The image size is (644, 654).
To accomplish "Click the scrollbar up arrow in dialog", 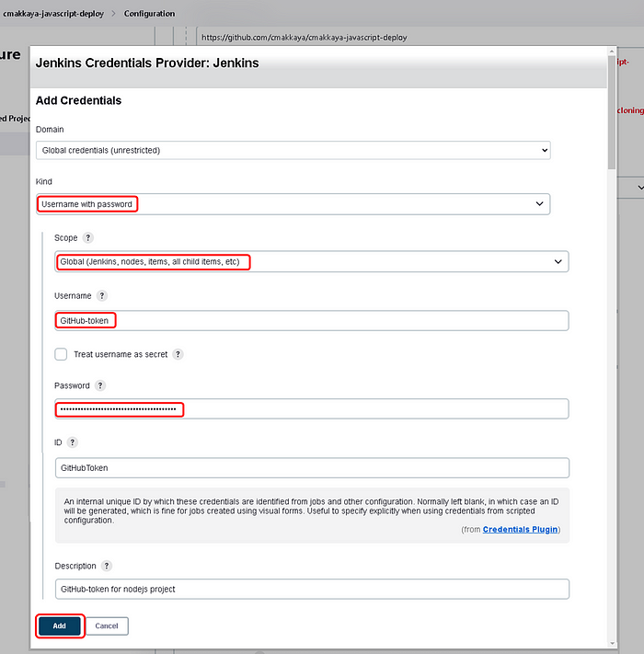I will tap(612, 52).
